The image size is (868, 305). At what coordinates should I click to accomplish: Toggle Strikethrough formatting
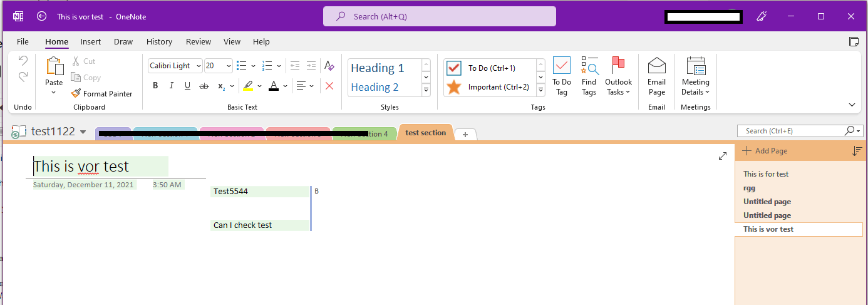click(204, 86)
